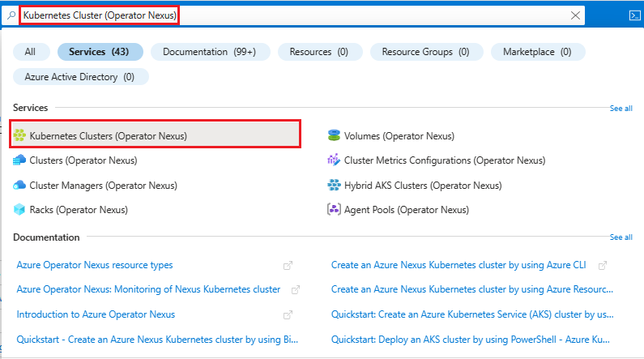Click the Cluster Metrics Configurations icon

click(334, 160)
